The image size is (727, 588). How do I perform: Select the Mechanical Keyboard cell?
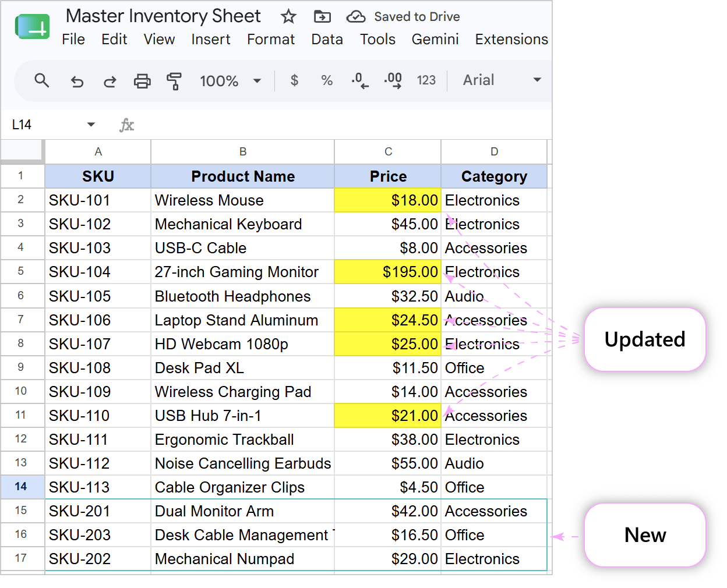point(243,224)
